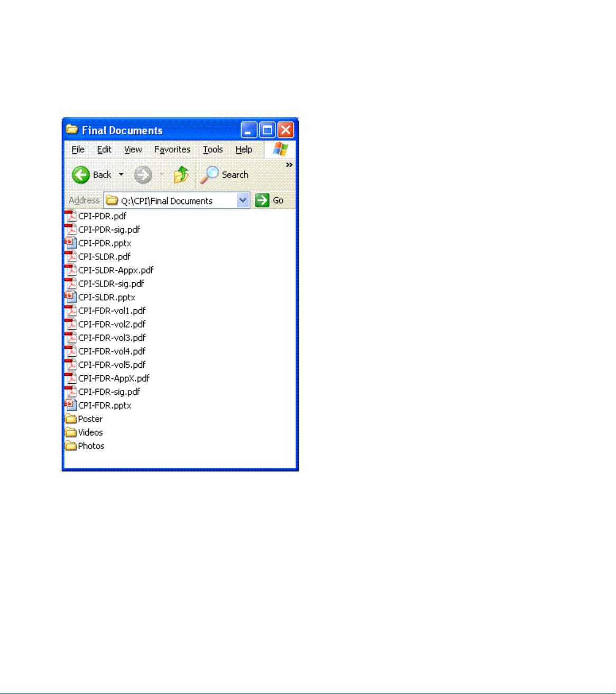The height and width of the screenshot is (694, 616).
Task: Click folder name Videos
Action: pyautogui.click(x=90, y=432)
